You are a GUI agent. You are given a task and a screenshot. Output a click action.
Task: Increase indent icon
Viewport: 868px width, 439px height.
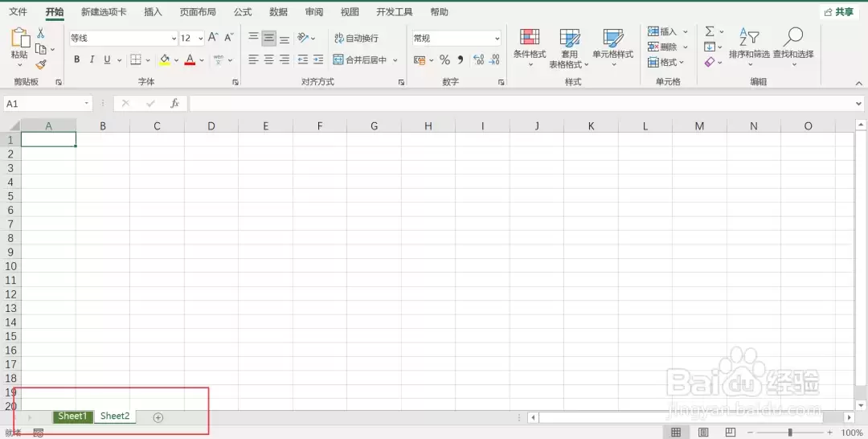click(318, 59)
